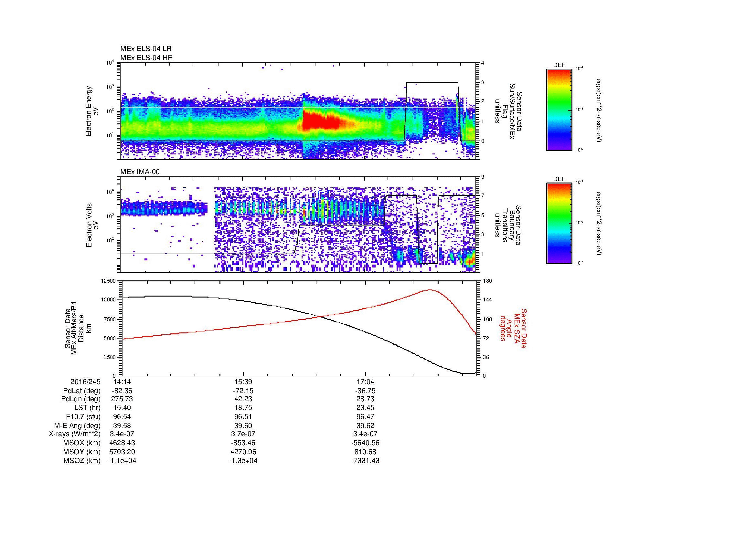The height and width of the screenshot is (534, 756).
Task: Click the F10.7 value 96.51
Action: click(243, 417)
